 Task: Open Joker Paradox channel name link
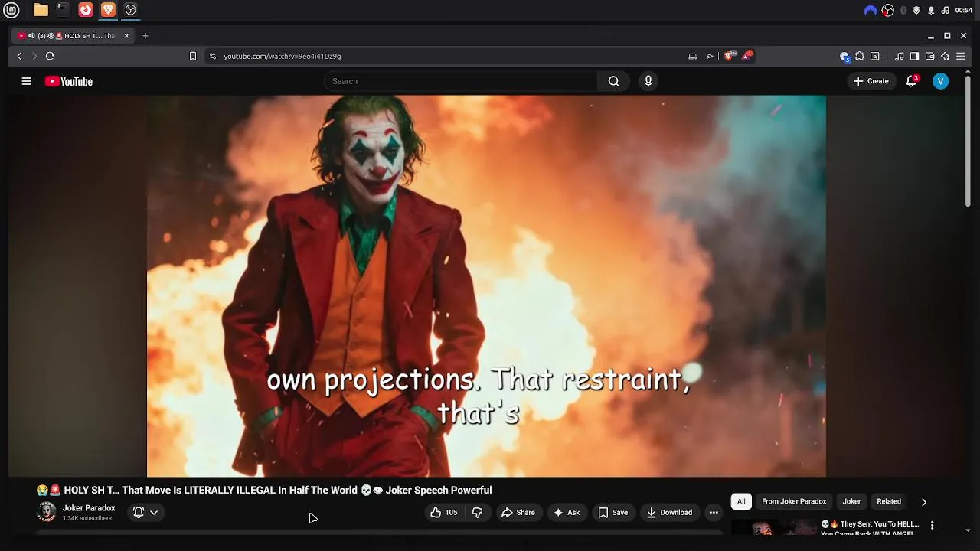(x=89, y=508)
